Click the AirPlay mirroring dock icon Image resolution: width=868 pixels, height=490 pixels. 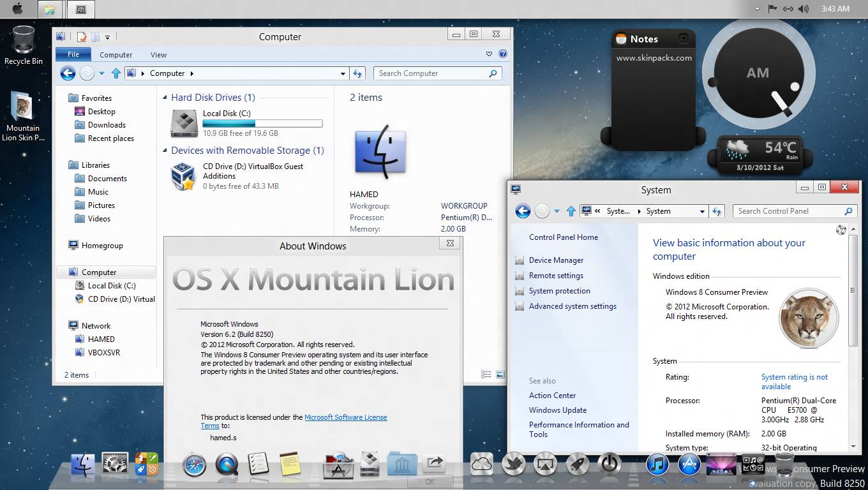pos(546,465)
